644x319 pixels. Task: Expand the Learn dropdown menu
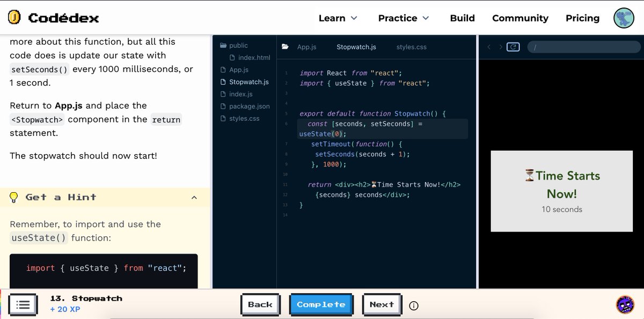[338, 18]
